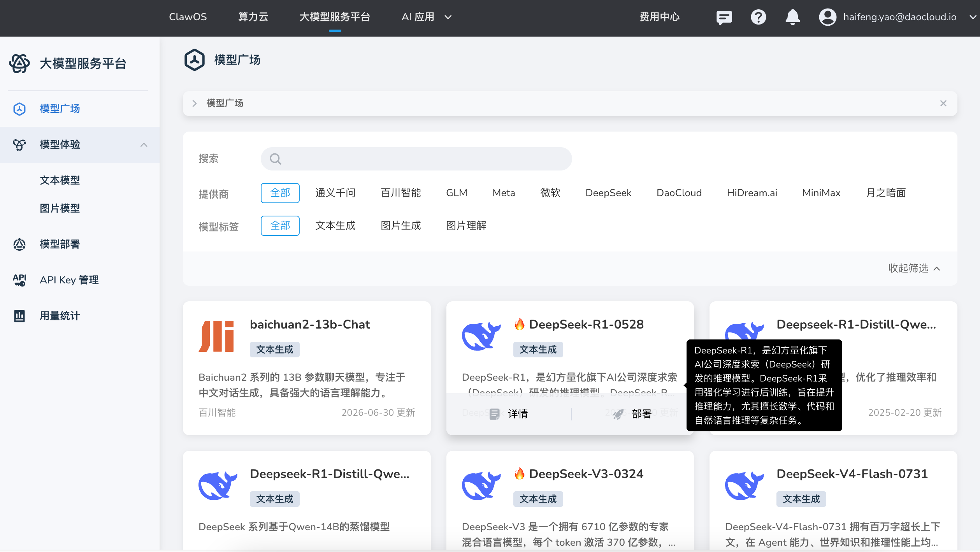Collapse the 模型体验 submenu chevron
Viewport: 980px width, 552px height.
click(x=144, y=145)
